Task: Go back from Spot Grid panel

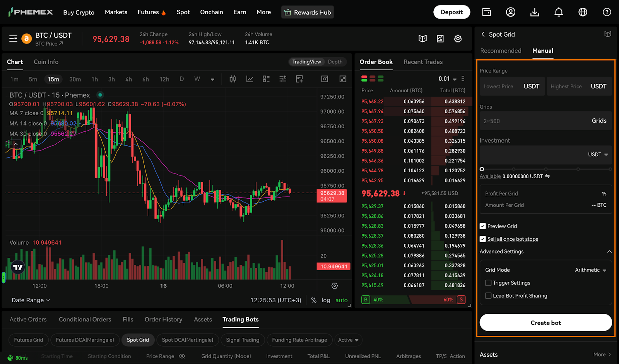Action: pyautogui.click(x=483, y=34)
